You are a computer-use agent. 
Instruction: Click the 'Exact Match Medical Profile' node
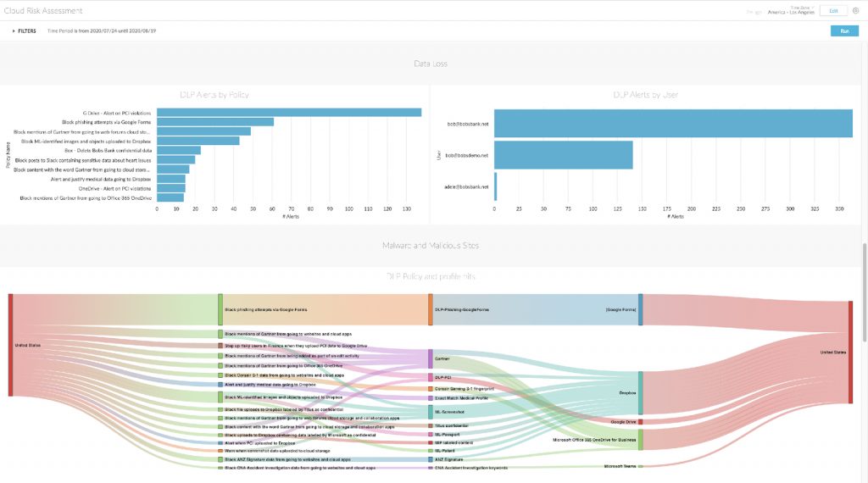click(x=431, y=397)
